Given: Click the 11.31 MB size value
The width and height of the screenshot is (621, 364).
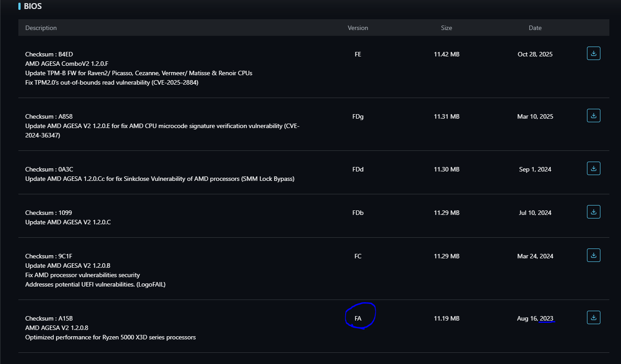Looking at the screenshot, I should click(x=446, y=116).
